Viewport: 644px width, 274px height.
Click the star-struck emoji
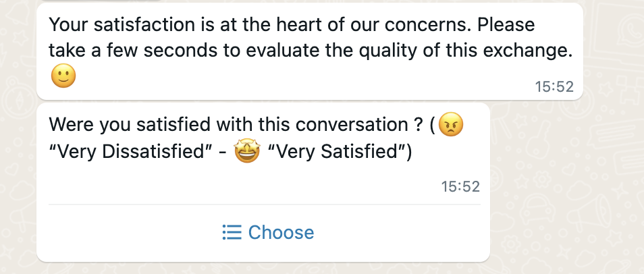click(x=247, y=151)
